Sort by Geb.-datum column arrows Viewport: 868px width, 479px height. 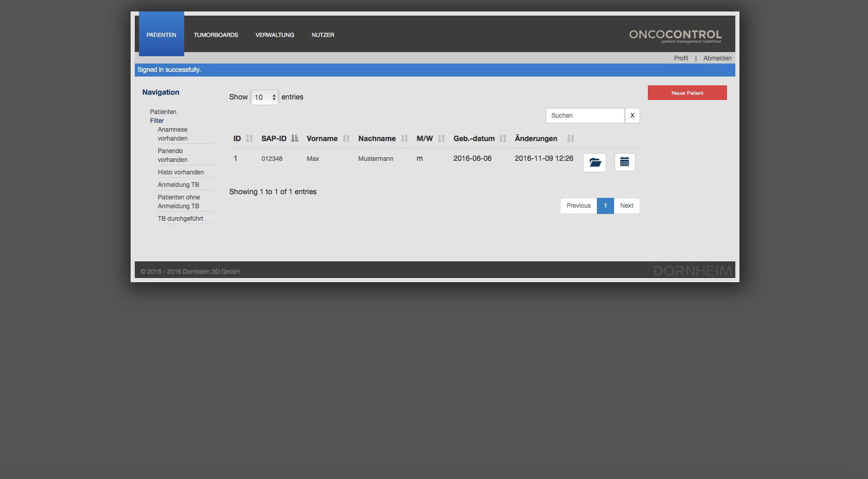coord(503,138)
